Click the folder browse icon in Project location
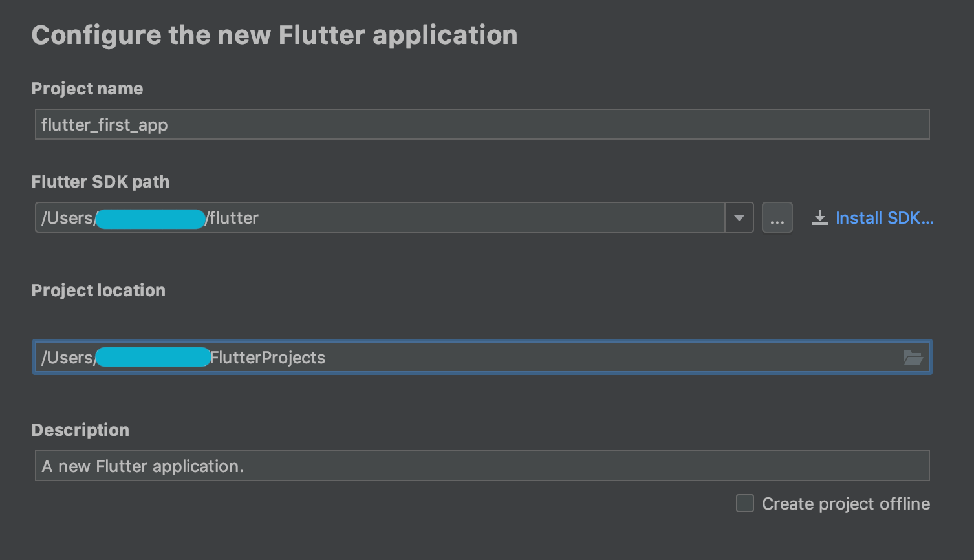Screen dimensions: 974x560 point(913,358)
